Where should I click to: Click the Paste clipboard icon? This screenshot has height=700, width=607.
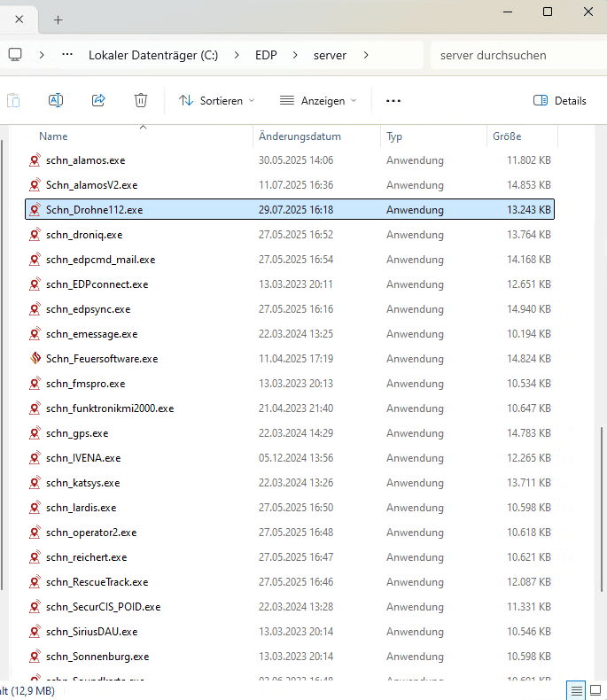point(13,100)
